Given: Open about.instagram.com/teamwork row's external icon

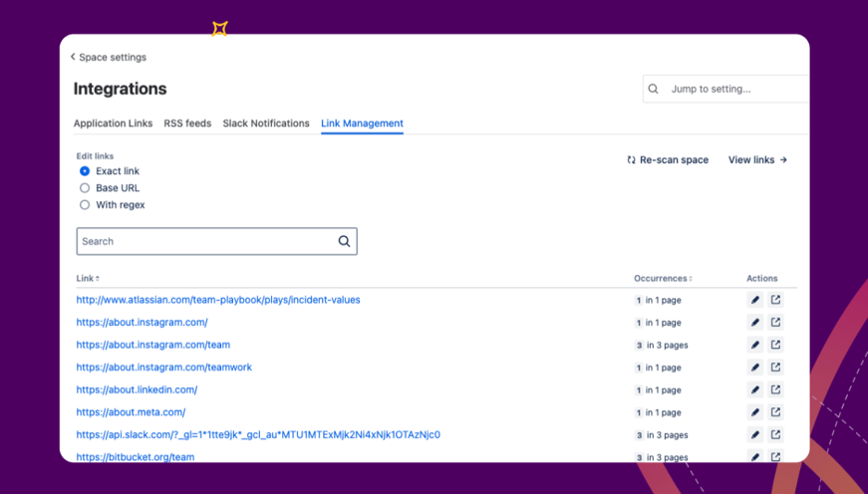Looking at the screenshot, I should tap(775, 368).
